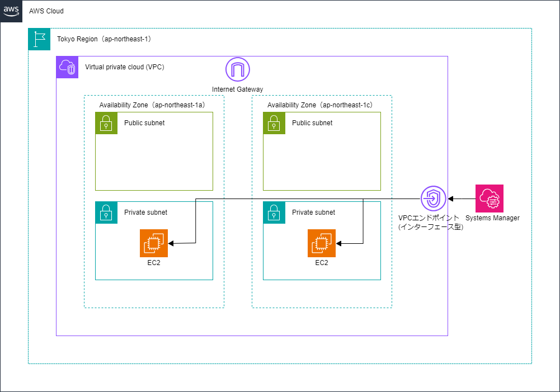Select "Public subnet" label in ap-northeast-1c

(312, 123)
